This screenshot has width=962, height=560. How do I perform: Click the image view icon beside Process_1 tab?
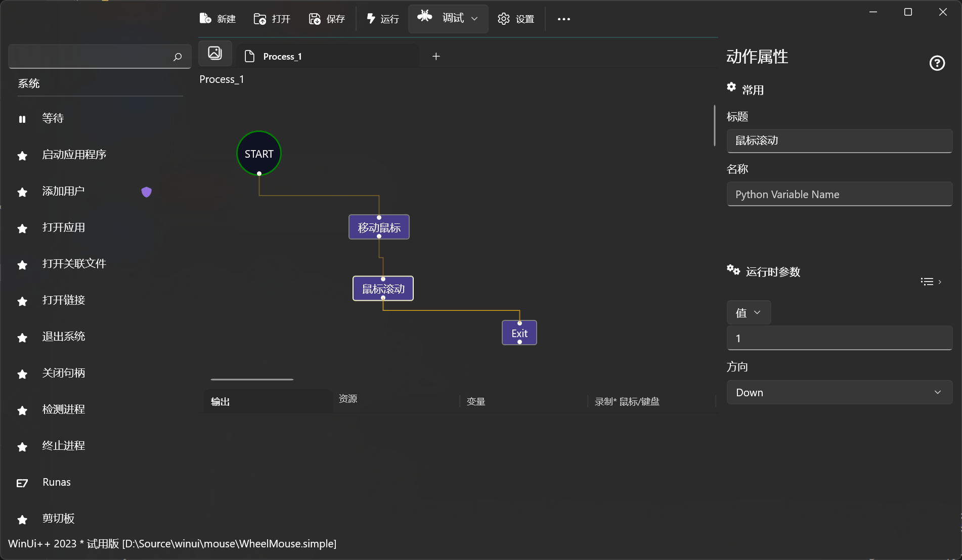tap(215, 53)
